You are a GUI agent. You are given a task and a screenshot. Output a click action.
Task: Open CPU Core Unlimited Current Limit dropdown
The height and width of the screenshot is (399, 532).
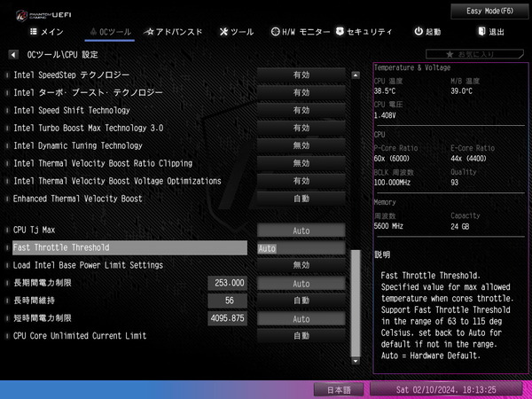pyautogui.click(x=301, y=336)
